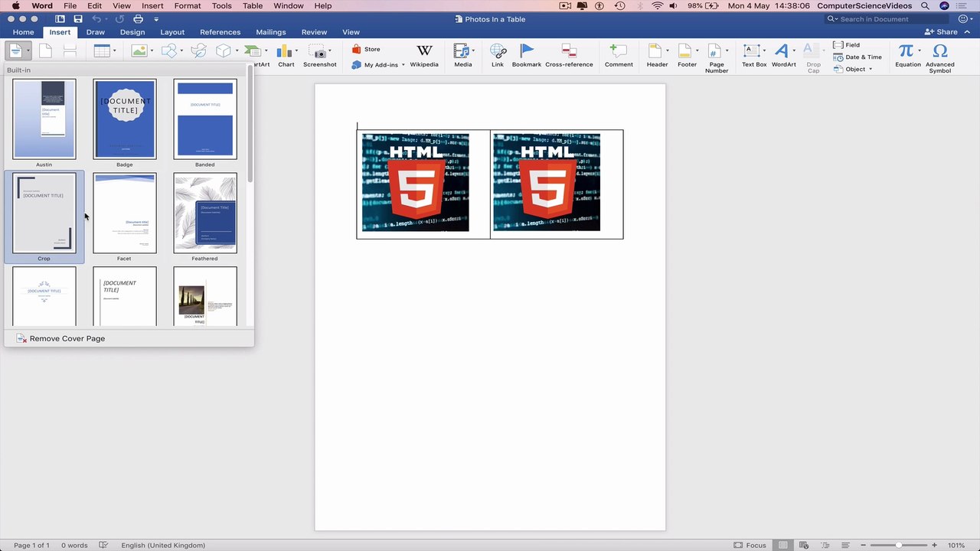The height and width of the screenshot is (551, 980).
Task: Open the Office Store add-ins
Action: [x=366, y=49]
